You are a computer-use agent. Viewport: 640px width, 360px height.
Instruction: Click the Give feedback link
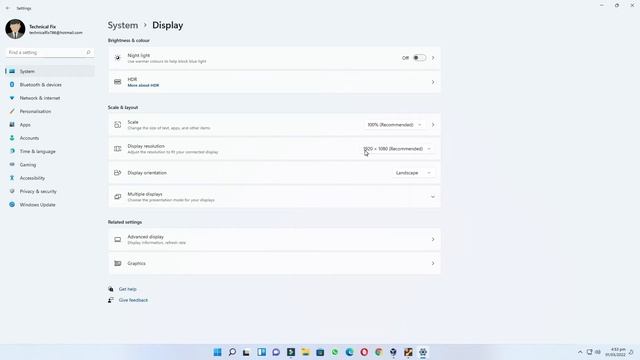point(133,300)
